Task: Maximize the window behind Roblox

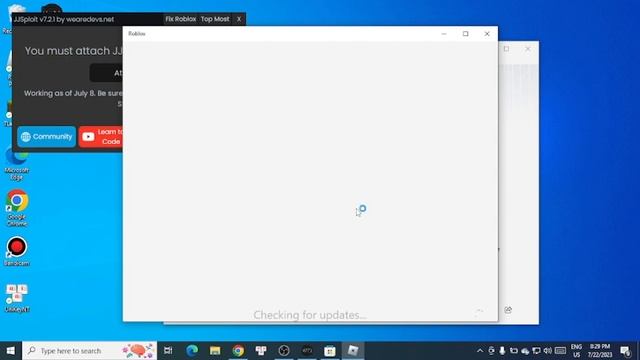Action: [507, 49]
